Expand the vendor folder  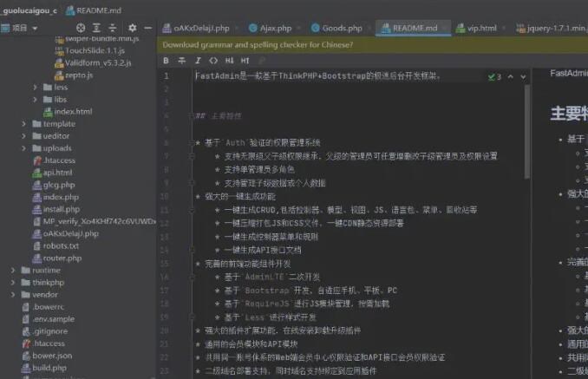pyautogui.click(x=13, y=295)
